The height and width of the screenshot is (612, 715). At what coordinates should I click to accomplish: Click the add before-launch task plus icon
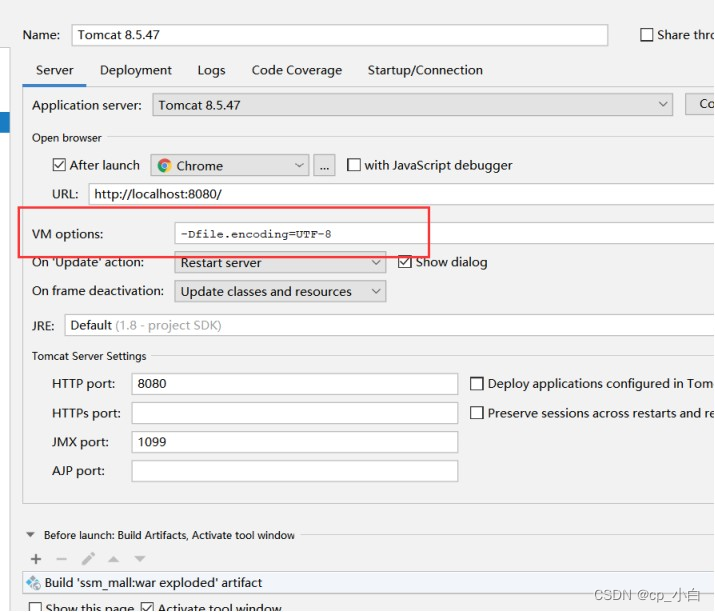(x=36, y=559)
